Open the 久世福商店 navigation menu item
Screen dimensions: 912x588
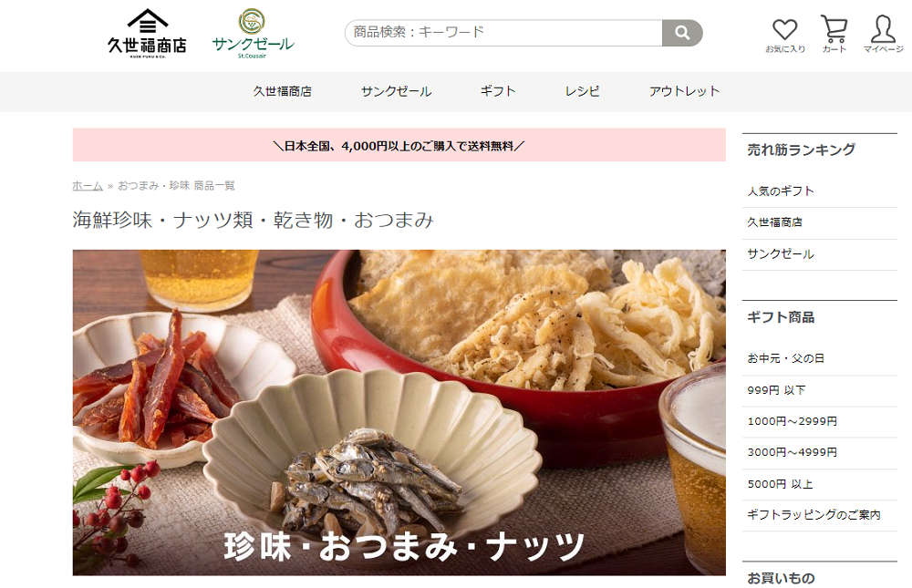tap(282, 91)
